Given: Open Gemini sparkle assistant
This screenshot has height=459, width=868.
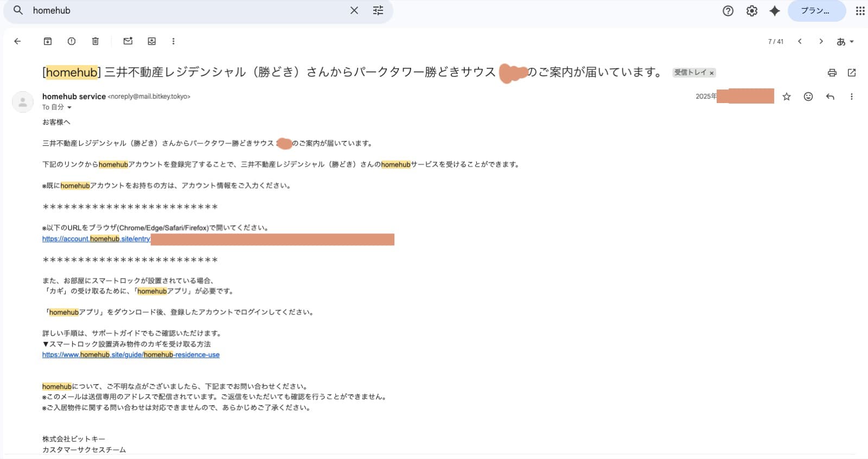Looking at the screenshot, I should [x=775, y=11].
